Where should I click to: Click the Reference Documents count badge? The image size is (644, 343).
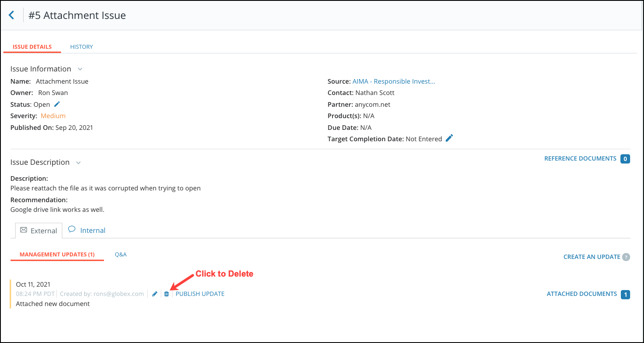(x=625, y=159)
